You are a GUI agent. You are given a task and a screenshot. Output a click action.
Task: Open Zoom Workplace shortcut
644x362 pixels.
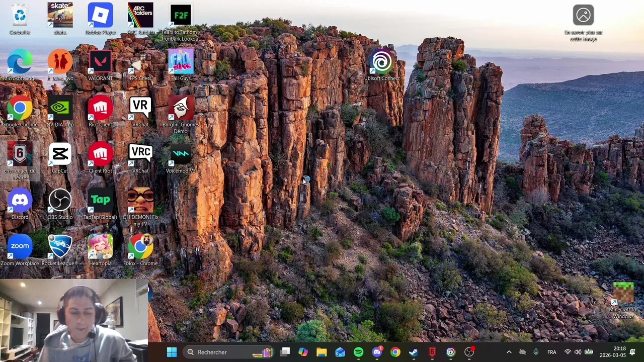pos(20,250)
